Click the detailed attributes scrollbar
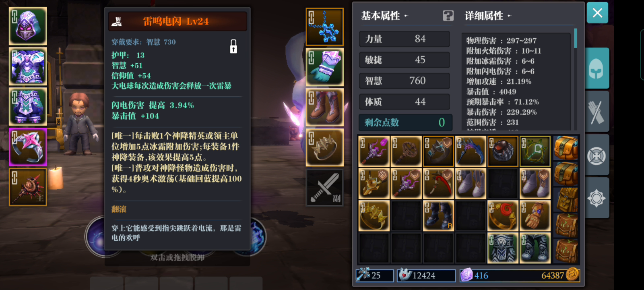 tap(576, 38)
